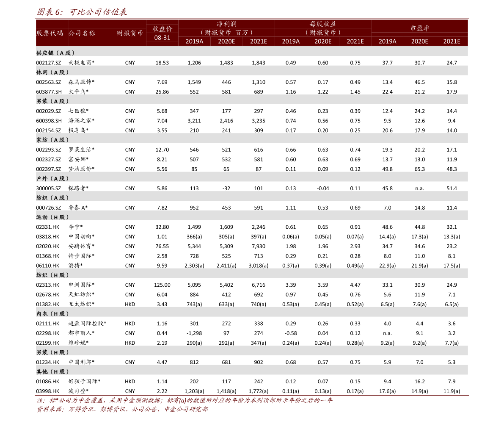Click stock code 06110.HK

click(47, 266)
